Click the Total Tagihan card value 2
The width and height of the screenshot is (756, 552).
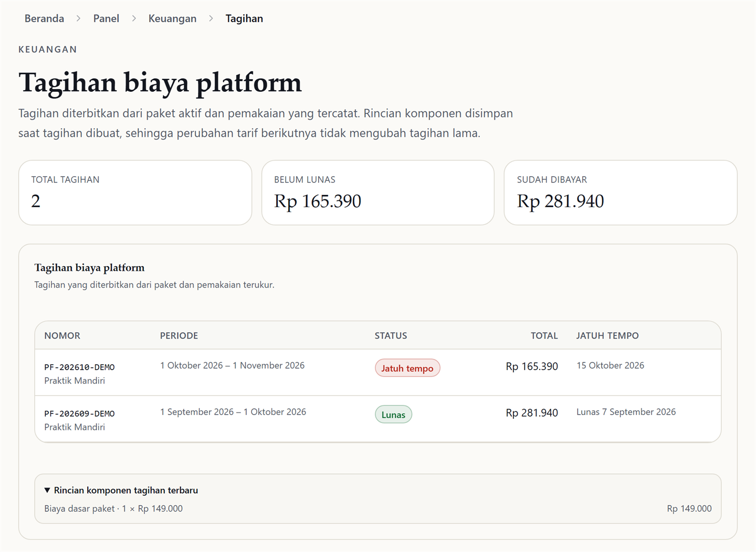pos(36,201)
